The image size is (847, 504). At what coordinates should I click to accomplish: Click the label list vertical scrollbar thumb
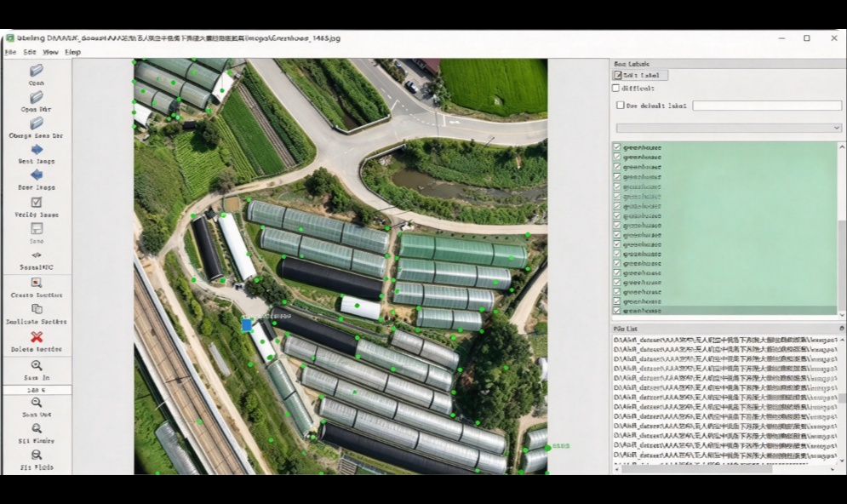click(x=842, y=265)
